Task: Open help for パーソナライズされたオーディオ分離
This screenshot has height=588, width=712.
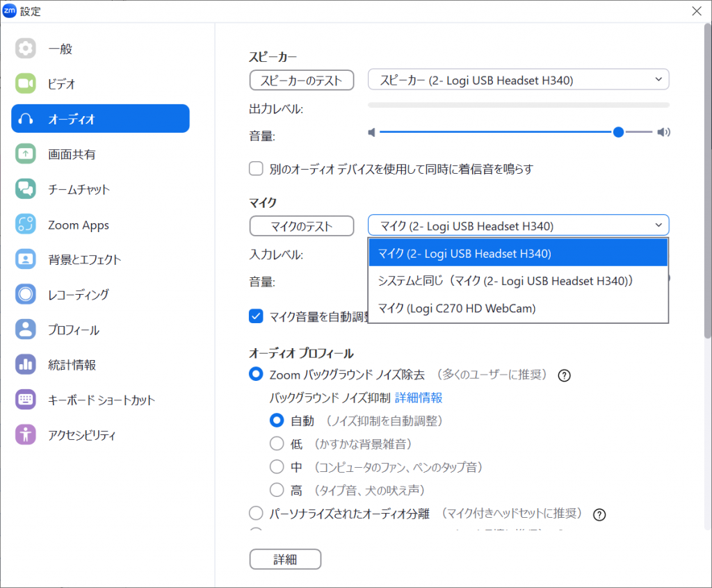Action: (x=599, y=514)
